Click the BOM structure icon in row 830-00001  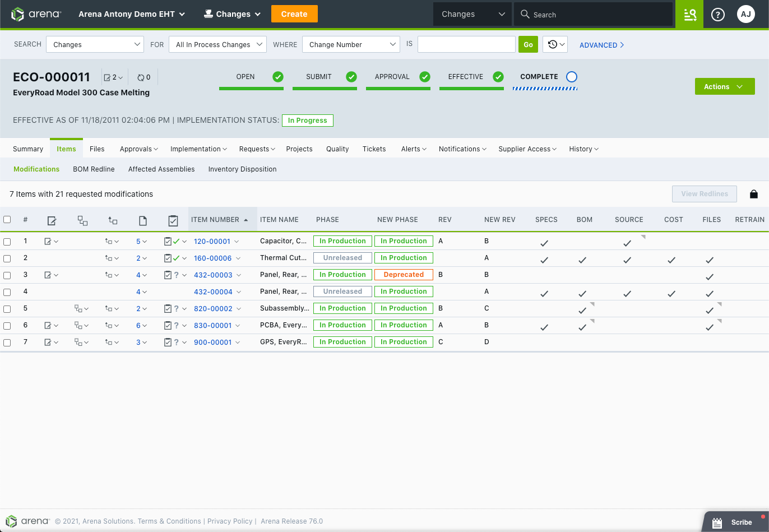[x=78, y=326]
